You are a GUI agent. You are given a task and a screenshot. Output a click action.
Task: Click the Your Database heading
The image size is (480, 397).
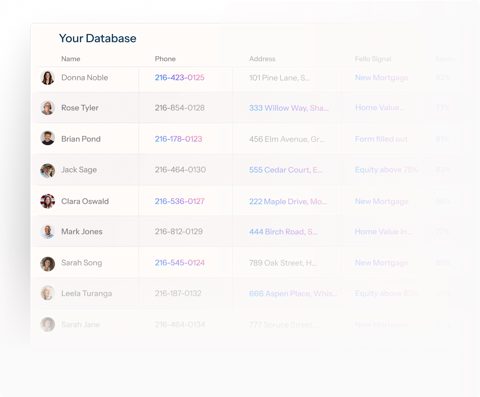(98, 38)
